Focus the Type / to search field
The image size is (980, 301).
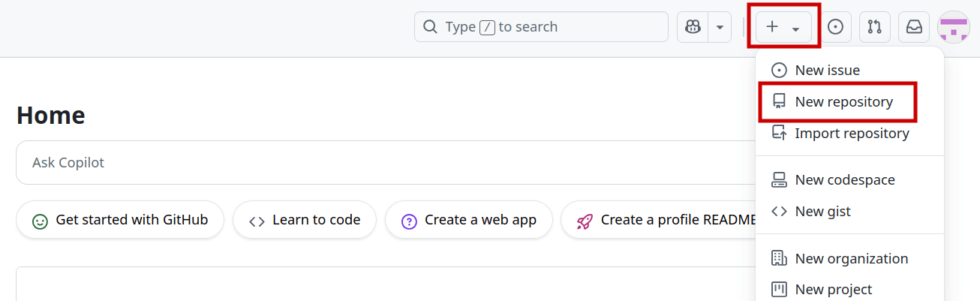tap(541, 27)
